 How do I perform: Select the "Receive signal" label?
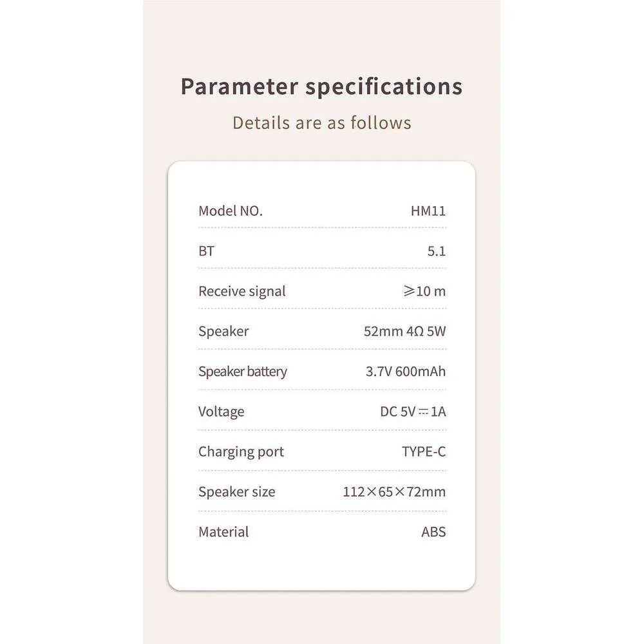point(241,291)
